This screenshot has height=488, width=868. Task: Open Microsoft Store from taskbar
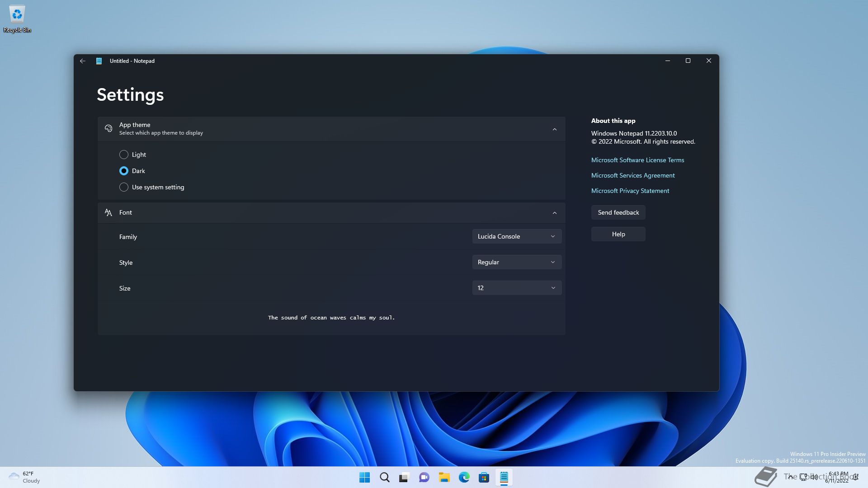pyautogui.click(x=484, y=478)
